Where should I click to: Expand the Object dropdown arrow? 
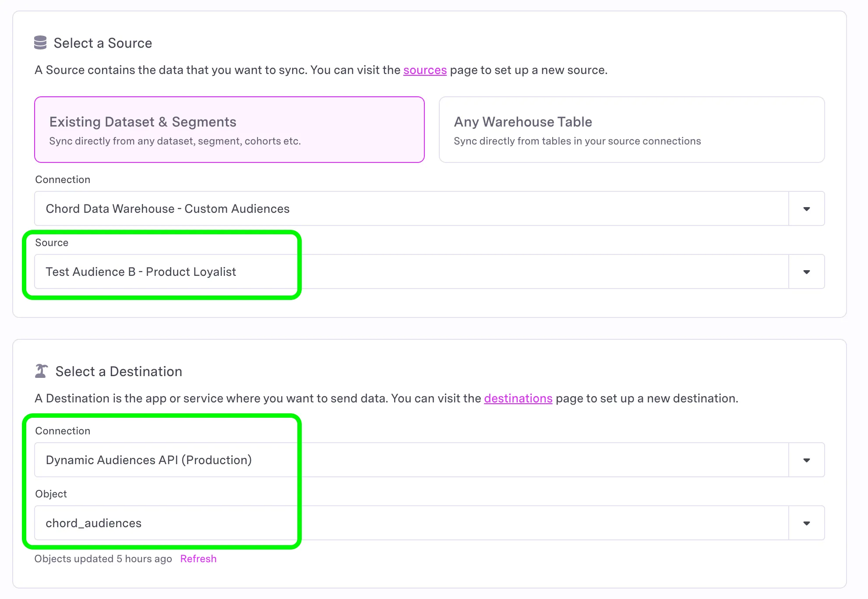tap(806, 523)
